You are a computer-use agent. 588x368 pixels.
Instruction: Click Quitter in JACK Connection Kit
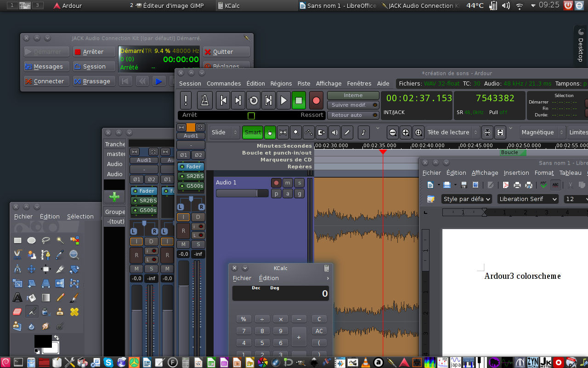pyautogui.click(x=226, y=52)
